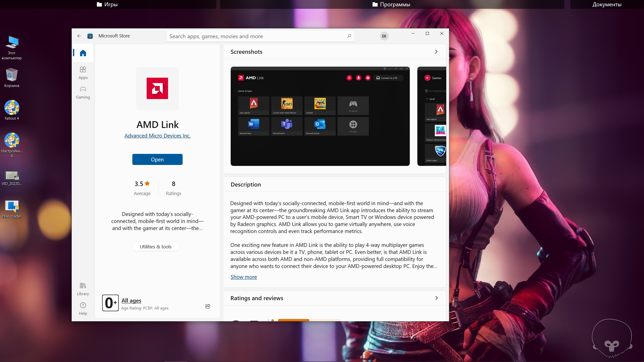Click the 5-star rating distribution bar
644x362 pixels.
click(309, 320)
